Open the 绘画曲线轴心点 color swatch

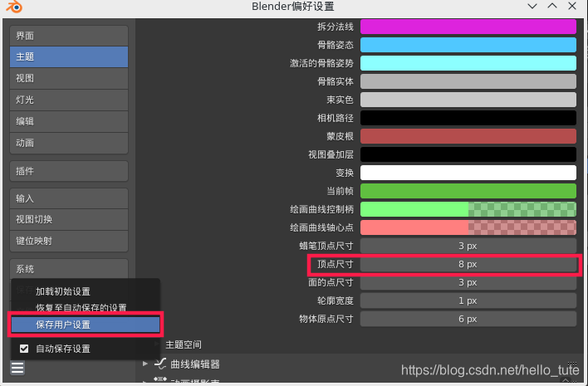click(468, 227)
